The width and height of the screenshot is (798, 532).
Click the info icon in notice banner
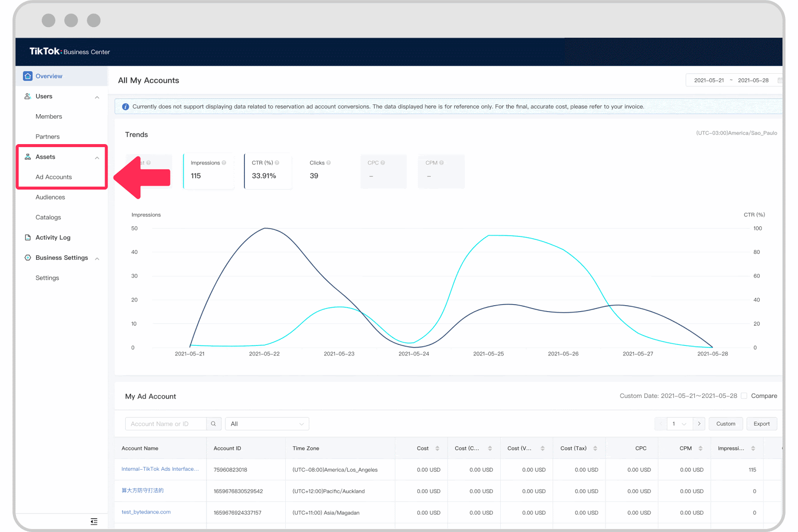(126, 107)
